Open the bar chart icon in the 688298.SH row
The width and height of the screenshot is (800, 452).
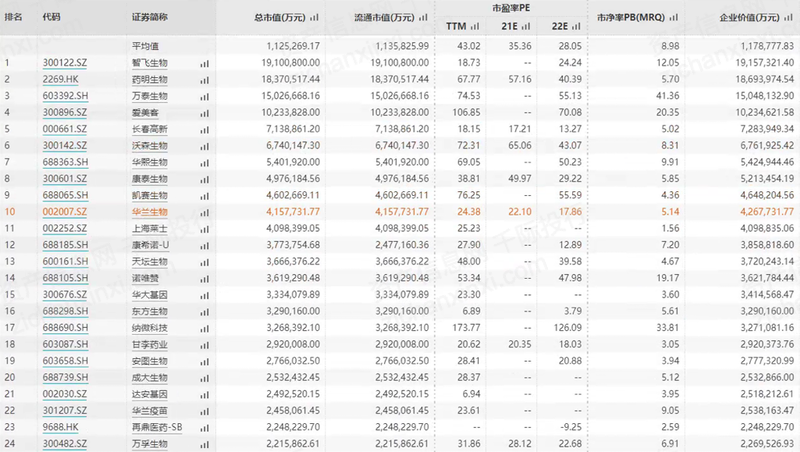205,312
